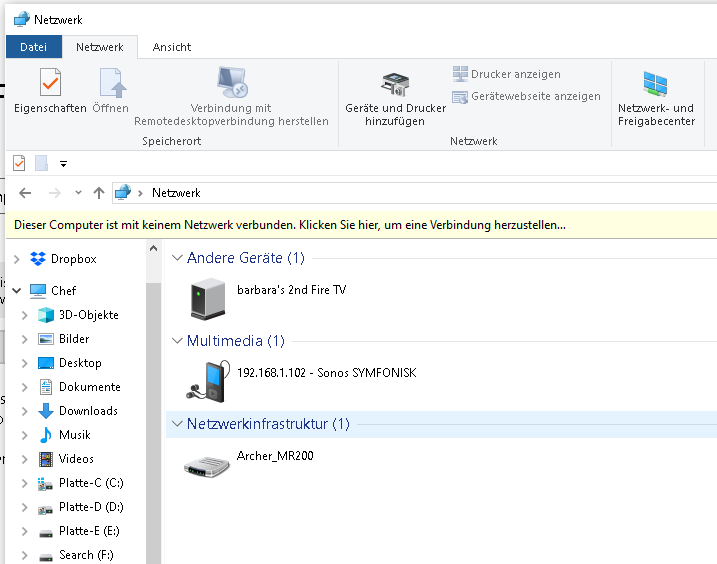Open the Musik folder
Image resolution: width=717 pixels, height=564 pixels.
point(64,435)
